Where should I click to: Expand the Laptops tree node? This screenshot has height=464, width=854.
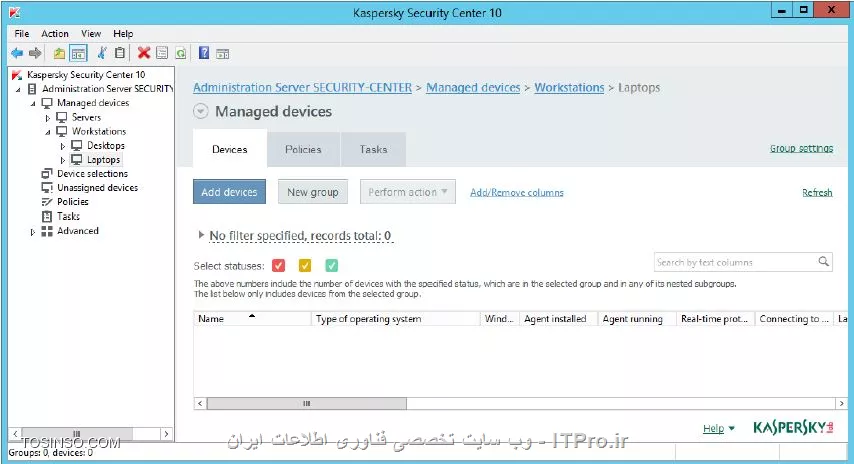(63, 160)
